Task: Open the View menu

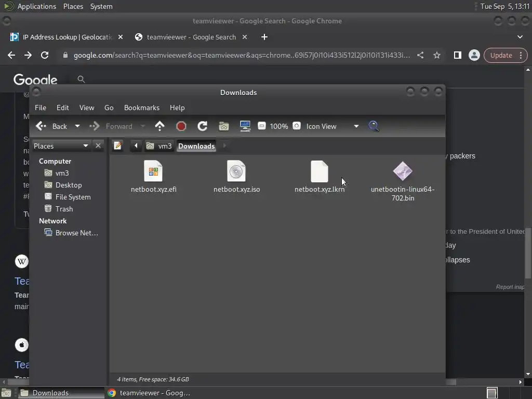Action: (87, 108)
